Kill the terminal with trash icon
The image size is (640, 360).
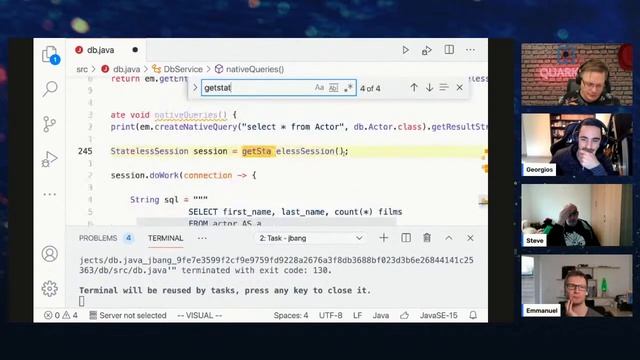(427, 238)
